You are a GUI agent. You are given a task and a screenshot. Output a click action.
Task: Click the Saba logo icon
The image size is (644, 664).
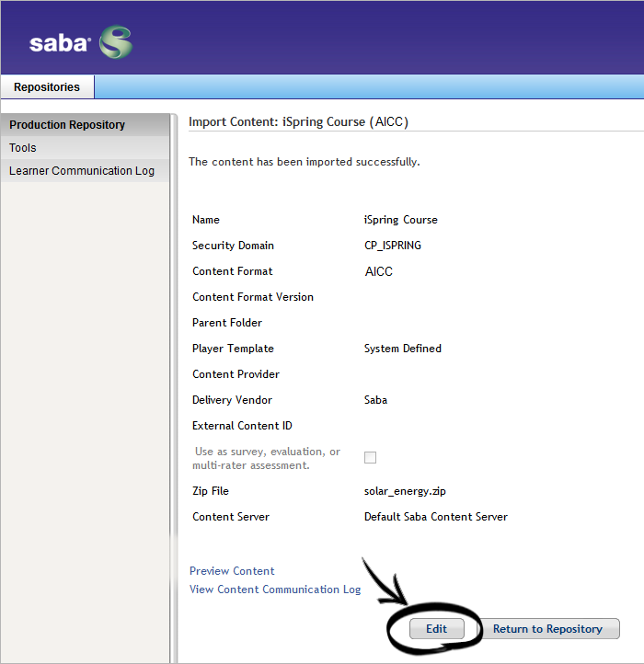[x=116, y=42]
